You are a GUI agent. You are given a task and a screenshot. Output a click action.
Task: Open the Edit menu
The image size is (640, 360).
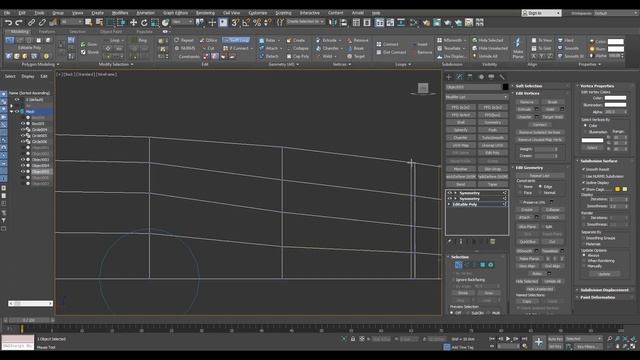[x=22, y=13]
